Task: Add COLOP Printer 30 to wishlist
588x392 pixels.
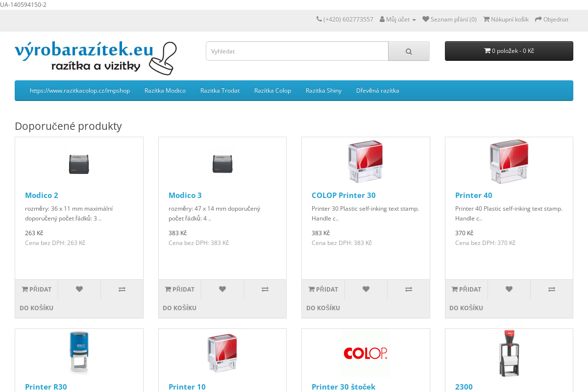Action: pos(366,289)
